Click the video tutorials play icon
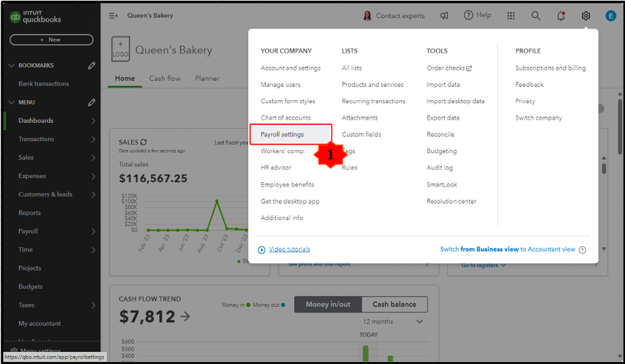This screenshot has height=364, width=625. pyautogui.click(x=262, y=250)
